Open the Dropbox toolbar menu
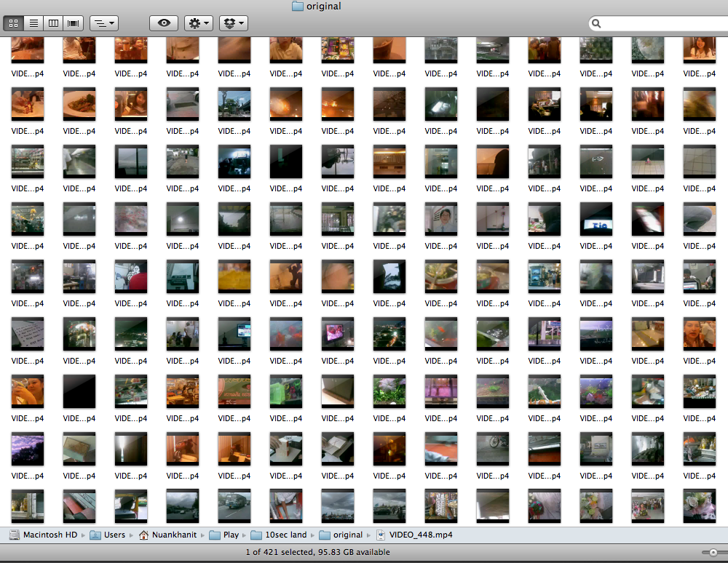Screen dimensions: 728x563 tap(234, 23)
